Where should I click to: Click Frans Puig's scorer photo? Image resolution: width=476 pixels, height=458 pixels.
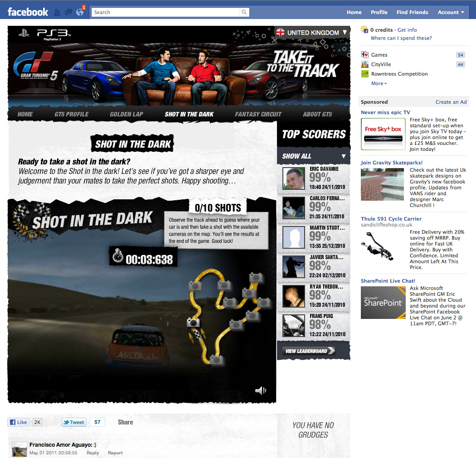pyautogui.click(x=294, y=326)
